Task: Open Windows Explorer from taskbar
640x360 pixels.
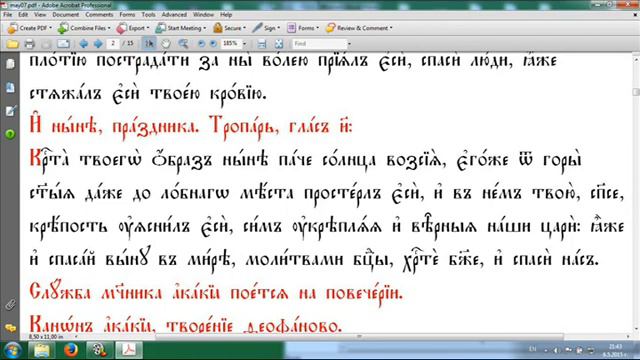Action: [x=41, y=350]
